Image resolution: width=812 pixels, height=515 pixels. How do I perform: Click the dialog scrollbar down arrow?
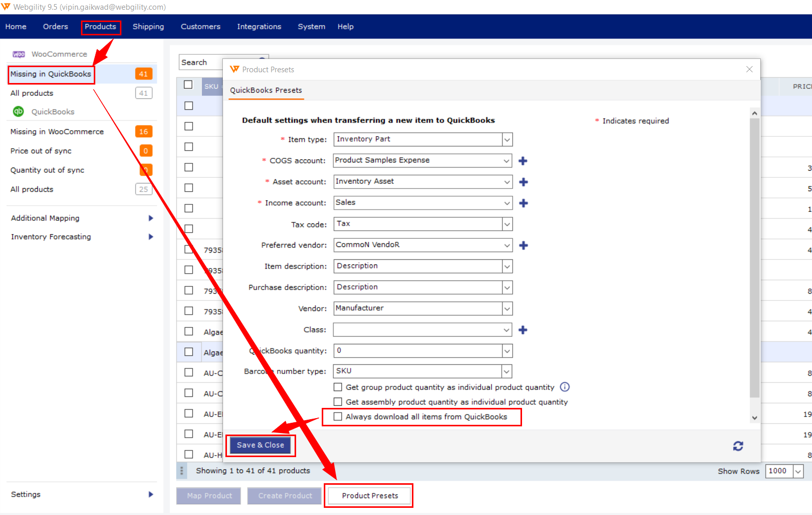coord(754,418)
